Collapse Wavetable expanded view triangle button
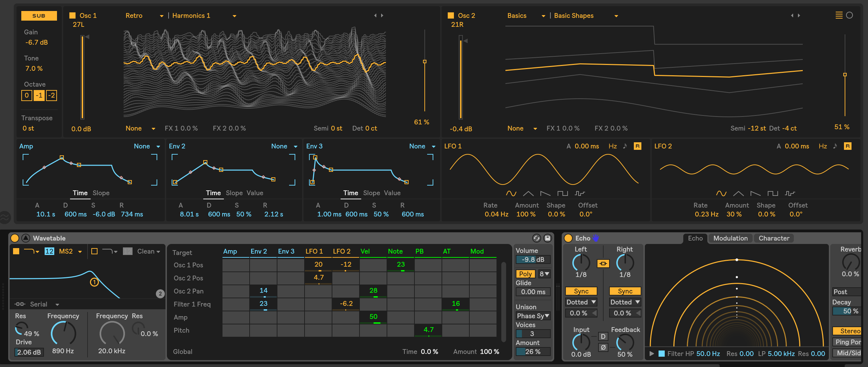Viewport: 868px width, 367px height. (26, 238)
